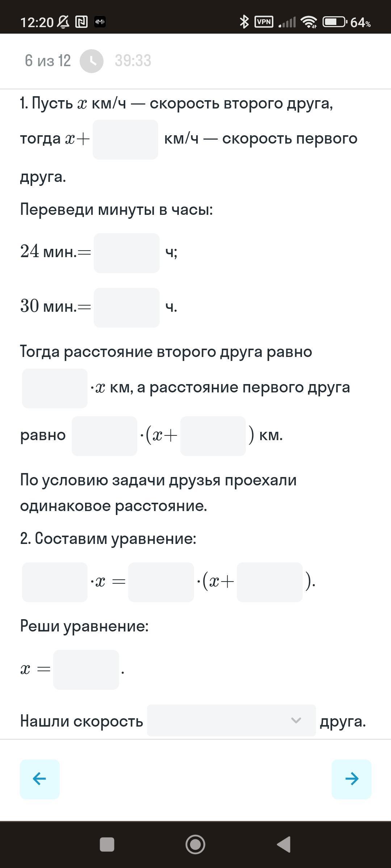Screen dimensions: 391x868
Task: Select the coefficient field before "·x км"
Action: coord(55,388)
